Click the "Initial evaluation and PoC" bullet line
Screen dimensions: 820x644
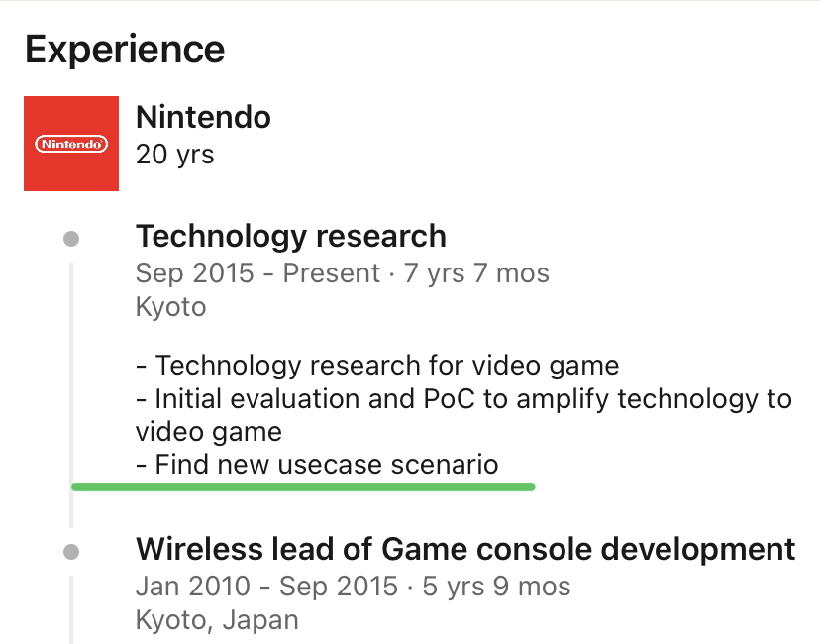(463, 399)
